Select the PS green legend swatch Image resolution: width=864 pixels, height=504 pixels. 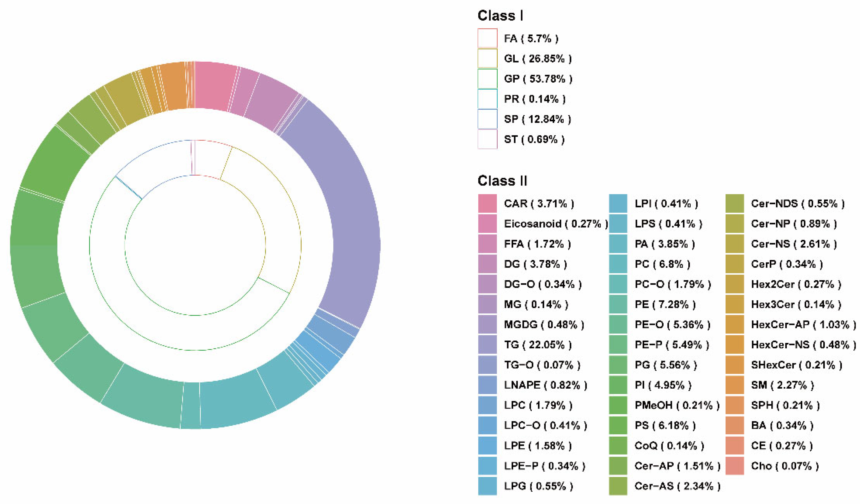618,426
